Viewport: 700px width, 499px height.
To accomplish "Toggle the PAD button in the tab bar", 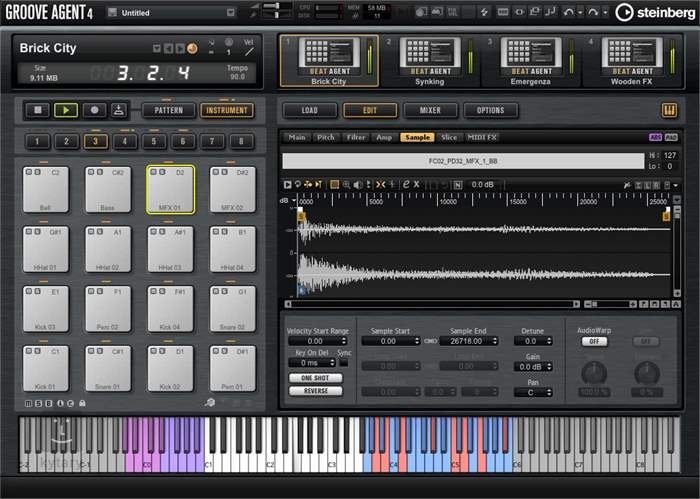I will coord(671,137).
